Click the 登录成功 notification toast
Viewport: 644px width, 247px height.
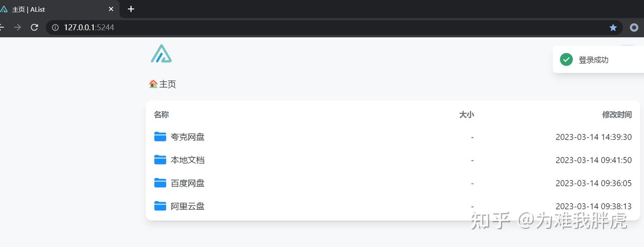(x=593, y=60)
